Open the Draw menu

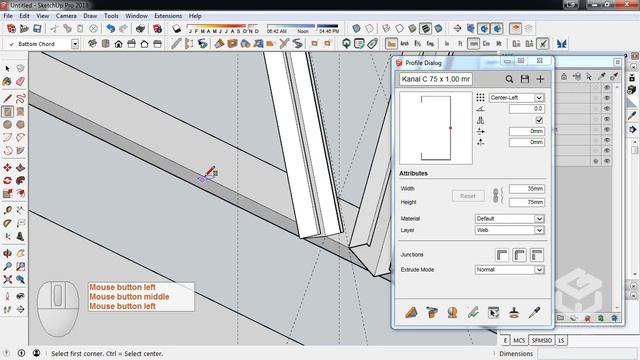[x=90, y=16]
